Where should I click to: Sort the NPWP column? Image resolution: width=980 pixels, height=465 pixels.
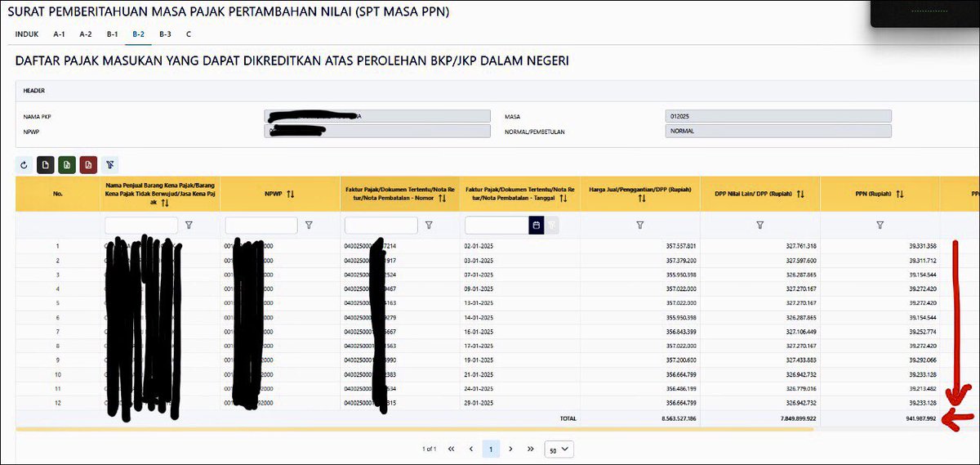click(x=290, y=194)
